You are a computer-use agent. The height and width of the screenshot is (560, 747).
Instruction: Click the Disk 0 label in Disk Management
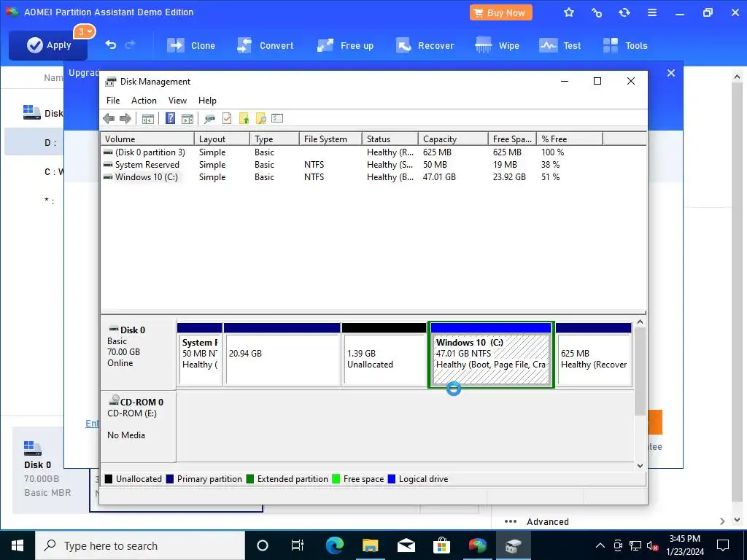[x=133, y=330]
